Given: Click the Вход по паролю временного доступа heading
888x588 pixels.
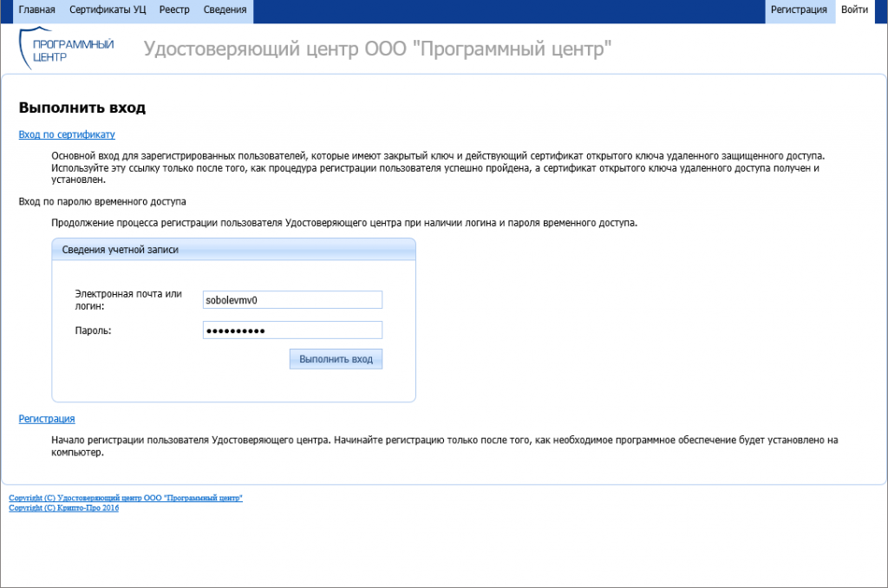Looking at the screenshot, I should (x=102, y=202).
